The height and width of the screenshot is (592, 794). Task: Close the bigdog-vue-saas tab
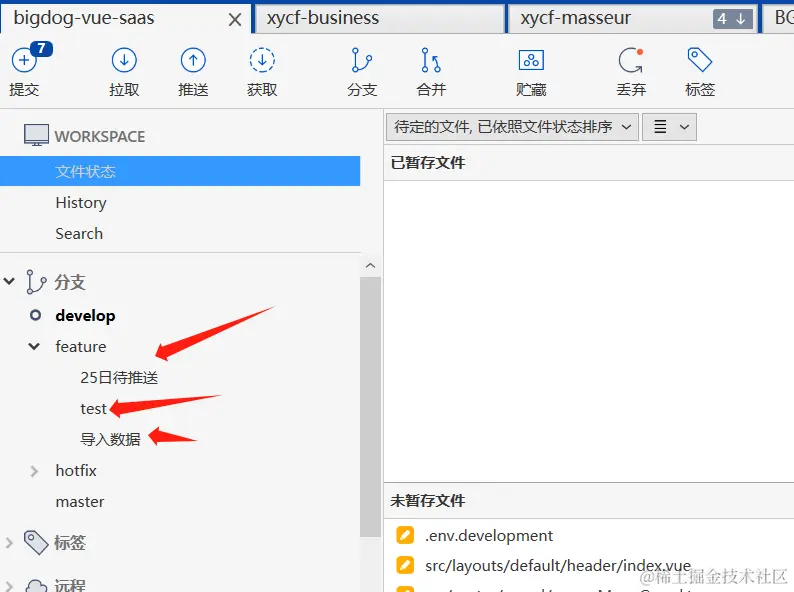pyautogui.click(x=234, y=20)
